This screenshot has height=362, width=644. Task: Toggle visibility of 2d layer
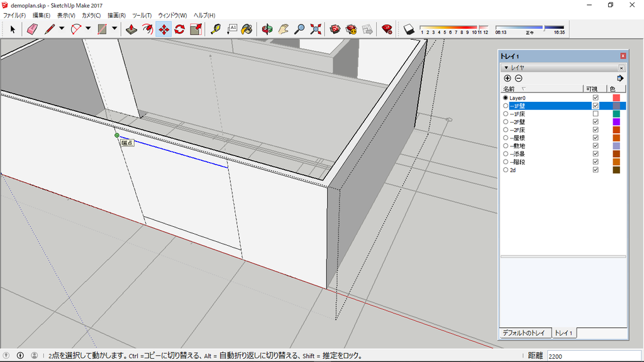pos(596,170)
